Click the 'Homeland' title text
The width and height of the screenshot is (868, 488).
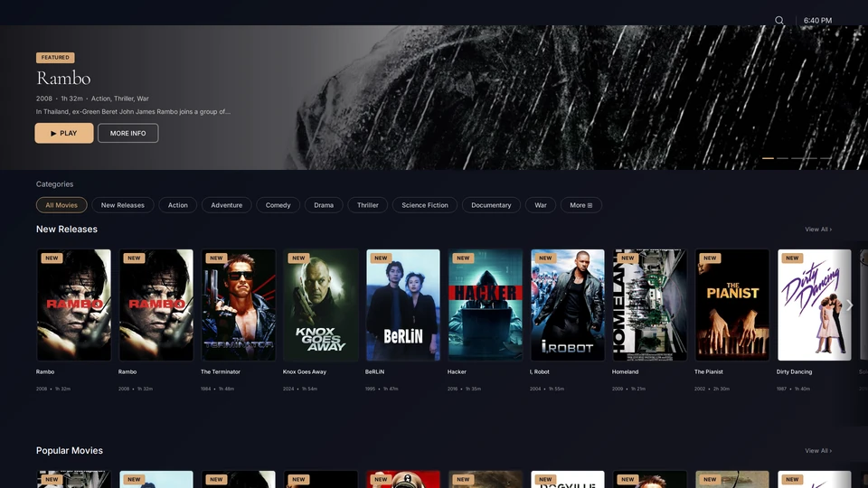[x=625, y=371]
